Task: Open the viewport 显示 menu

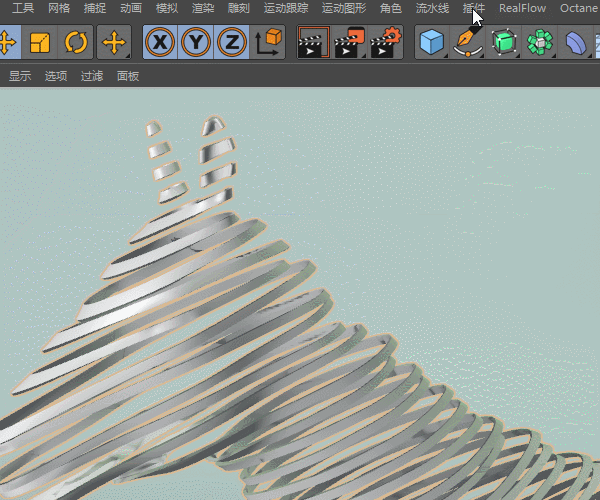Action: click(x=20, y=76)
